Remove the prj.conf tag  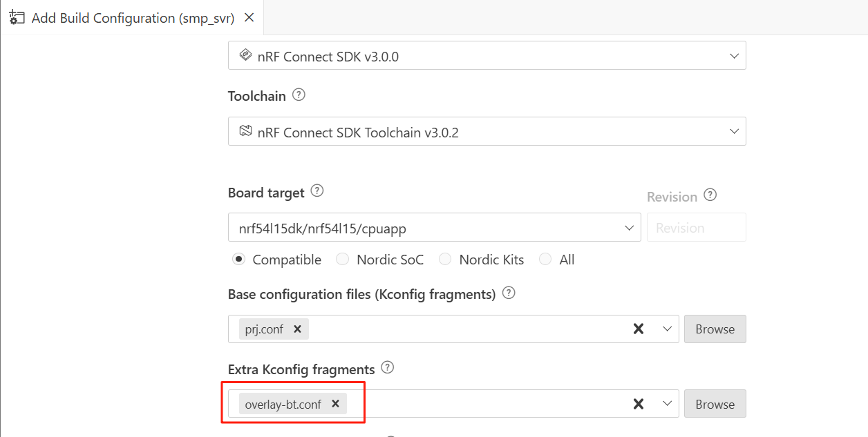(x=297, y=329)
